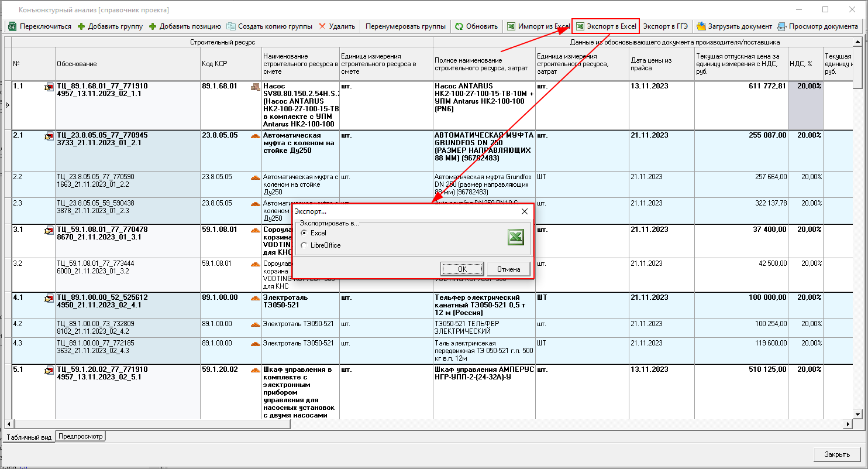Open Импорт из Excel
Screen dimensions: 868x469
538,26
